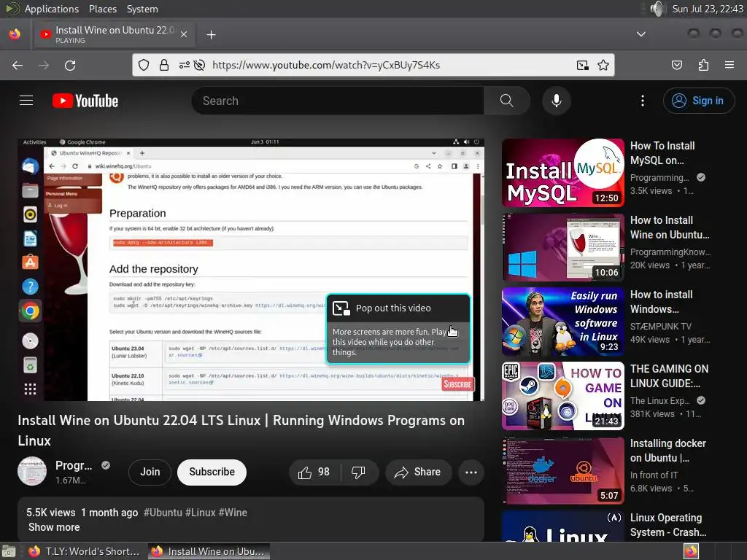Image resolution: width=747 pixels, height=560 pixels.
Task: Click the show desktop icon in taskbar
Action: tap(9, 551)
